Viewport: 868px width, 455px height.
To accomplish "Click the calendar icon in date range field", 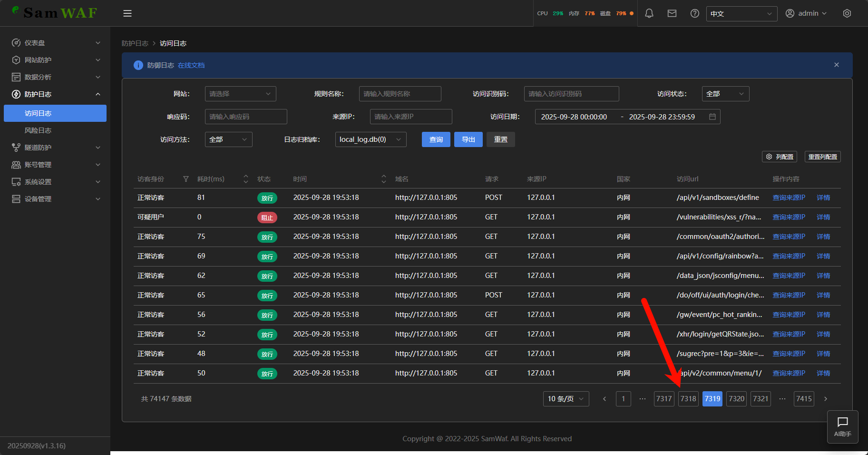I will pos(712,117).
